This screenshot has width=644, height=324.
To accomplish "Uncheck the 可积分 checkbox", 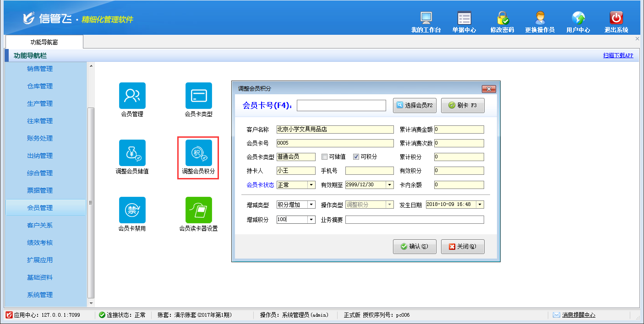I will tap(356, 157).
